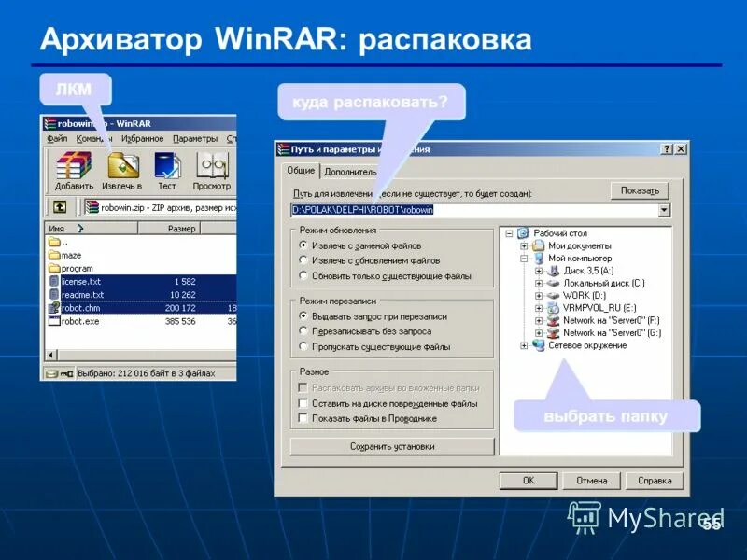Click the robowin.zip archive icon in the address bar
747x560 pixels.
click(x=92, y=206)
